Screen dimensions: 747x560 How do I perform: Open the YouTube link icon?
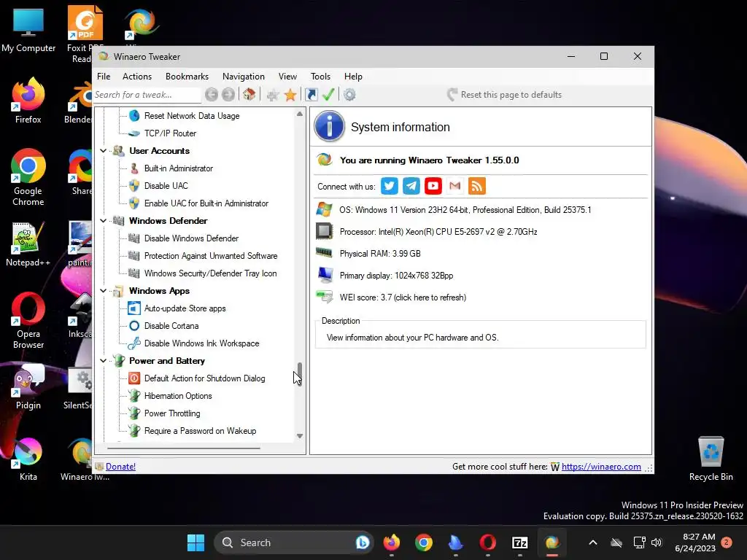click(x=433, y=186)
